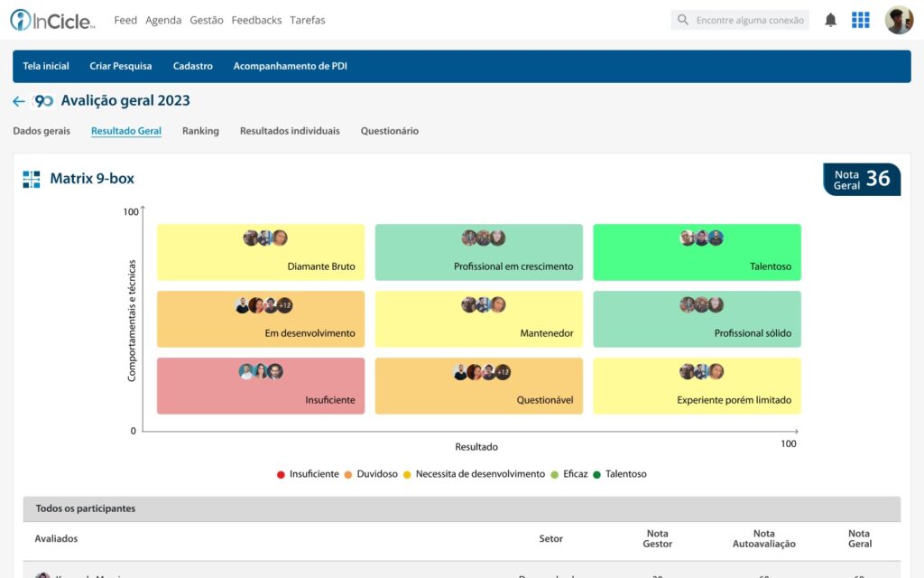Click the search magnifier icon

coord(682,20)
